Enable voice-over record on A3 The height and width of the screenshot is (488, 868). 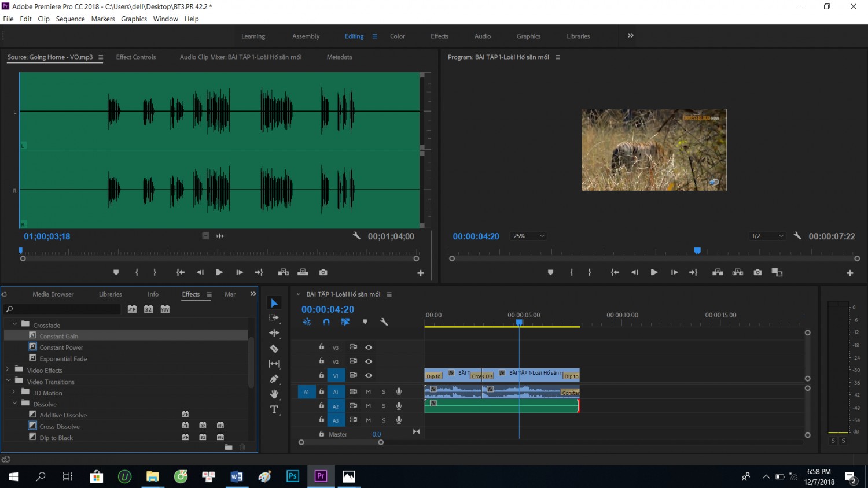point(399,420)
